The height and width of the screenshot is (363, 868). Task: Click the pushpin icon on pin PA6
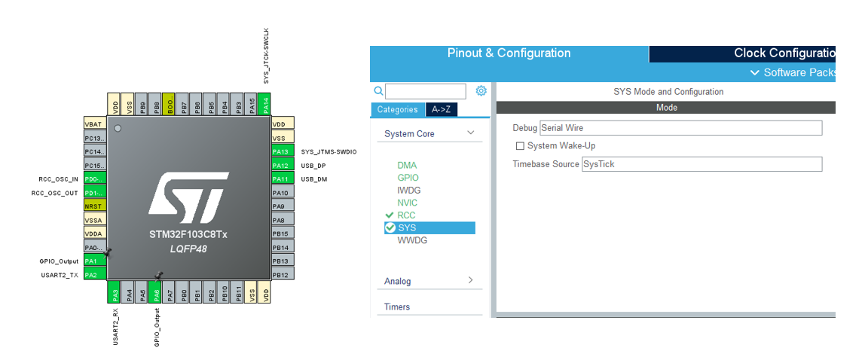pyautogui.click(x=160, y=276)
